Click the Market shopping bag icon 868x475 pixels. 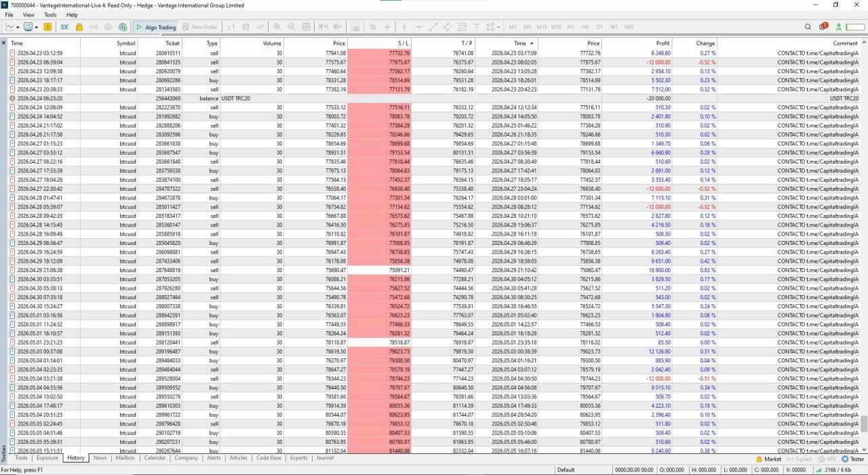click(80, 27)
